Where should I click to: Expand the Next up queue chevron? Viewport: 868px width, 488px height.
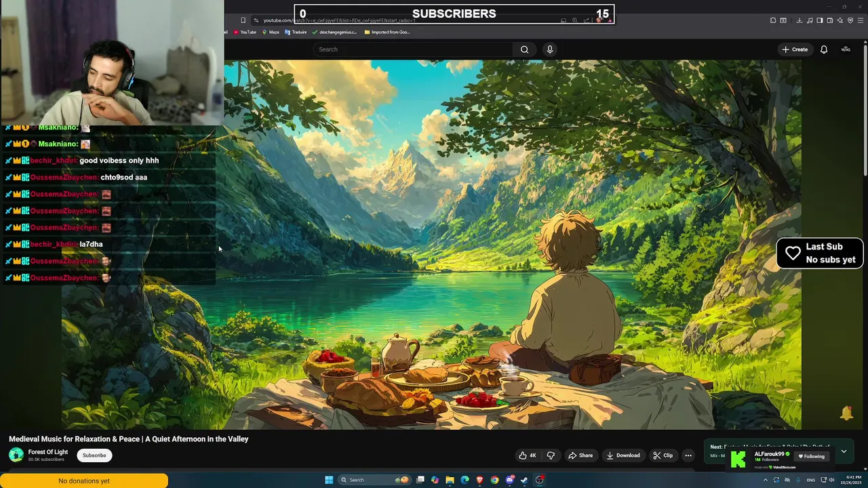click(844, 451)
